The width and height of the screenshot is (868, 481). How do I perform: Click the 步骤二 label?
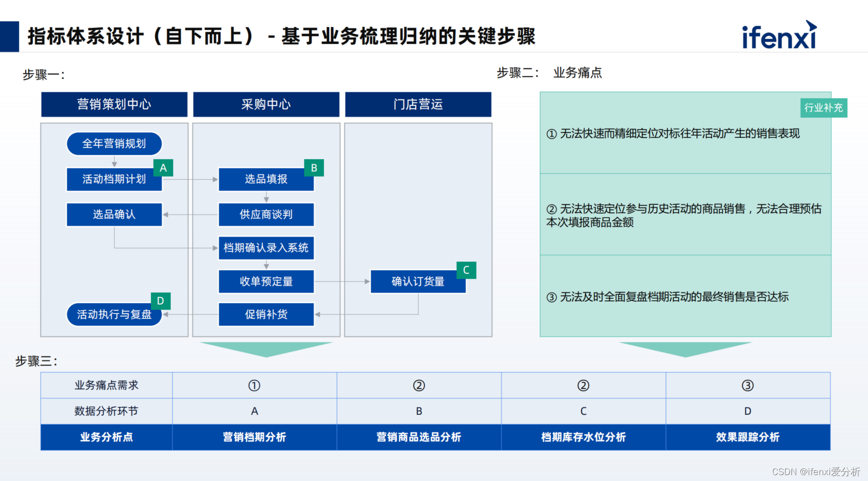(x=518, y=73)
